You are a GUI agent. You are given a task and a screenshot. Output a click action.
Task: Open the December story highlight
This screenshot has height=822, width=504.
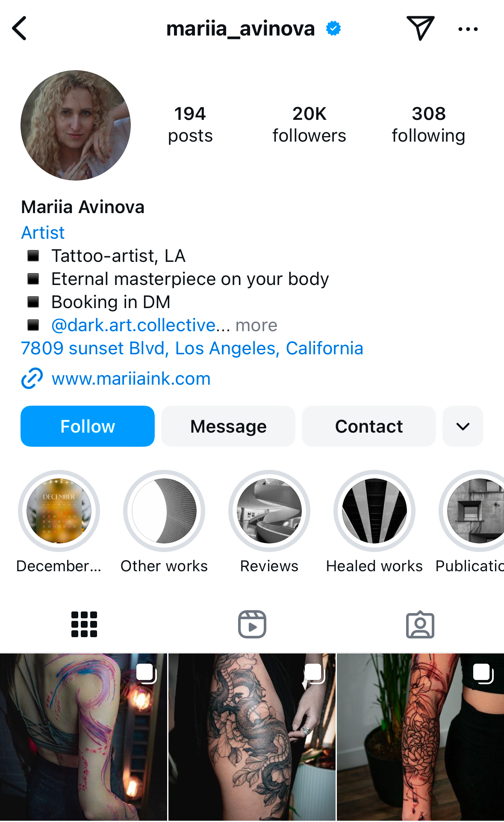pyautogui.click(x=59, y=511)
